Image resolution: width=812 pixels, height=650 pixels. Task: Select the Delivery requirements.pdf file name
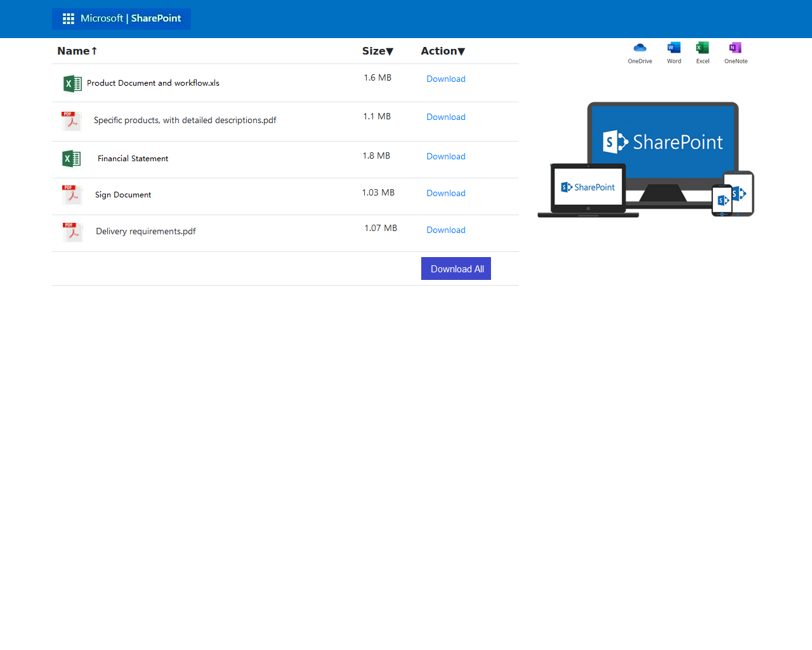tap(146, 231)
